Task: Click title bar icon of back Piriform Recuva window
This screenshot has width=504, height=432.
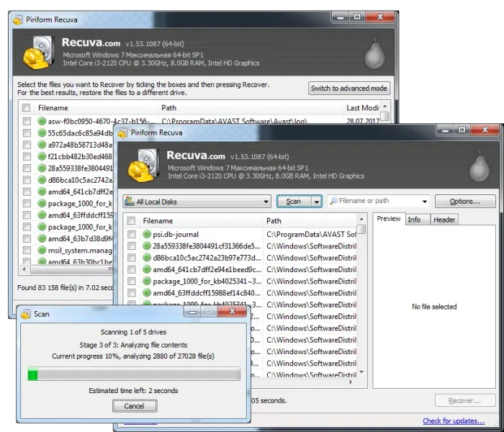Action: point(18,19)
